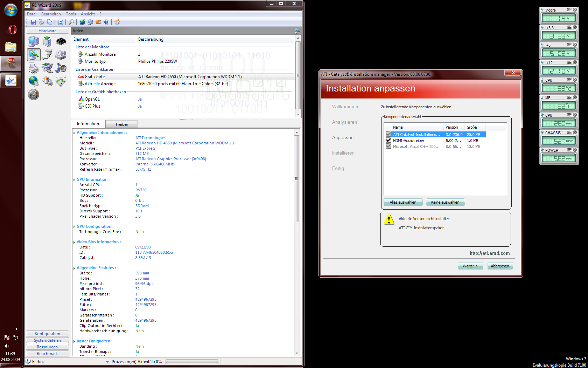This screenshot has height=368, width=588.
Task: Expand hidden taskbar tray icons arrow
Action: pyautogui.click(x=16, y=329)
